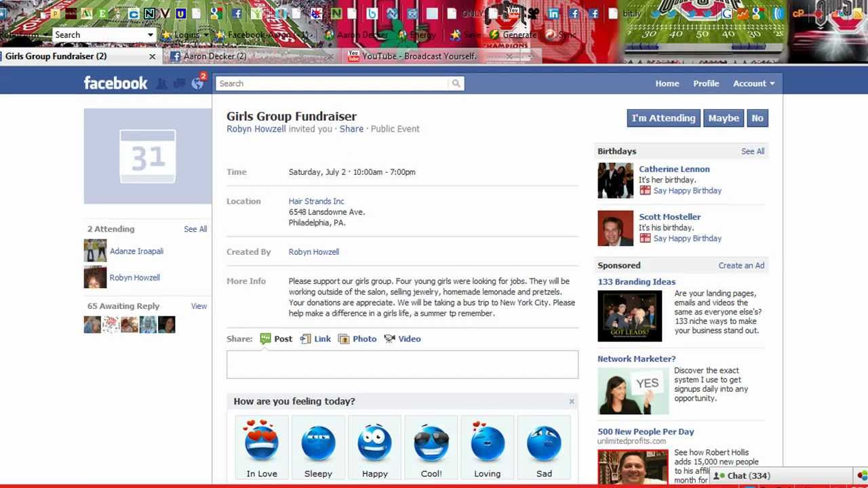This screenshot has height=488, width=868.
Task: Open 133 Branding Ideas ad title
Action: point(636,282)
